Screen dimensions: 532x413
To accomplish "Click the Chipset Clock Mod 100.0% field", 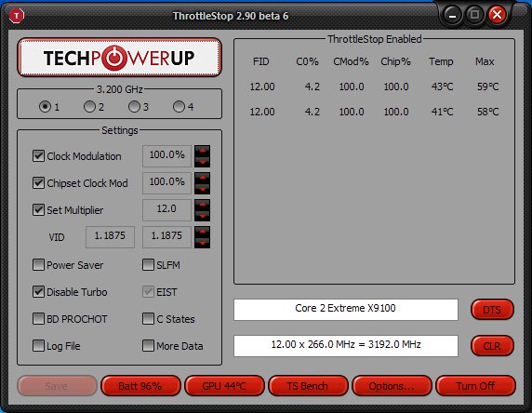I will coord(166,183).
